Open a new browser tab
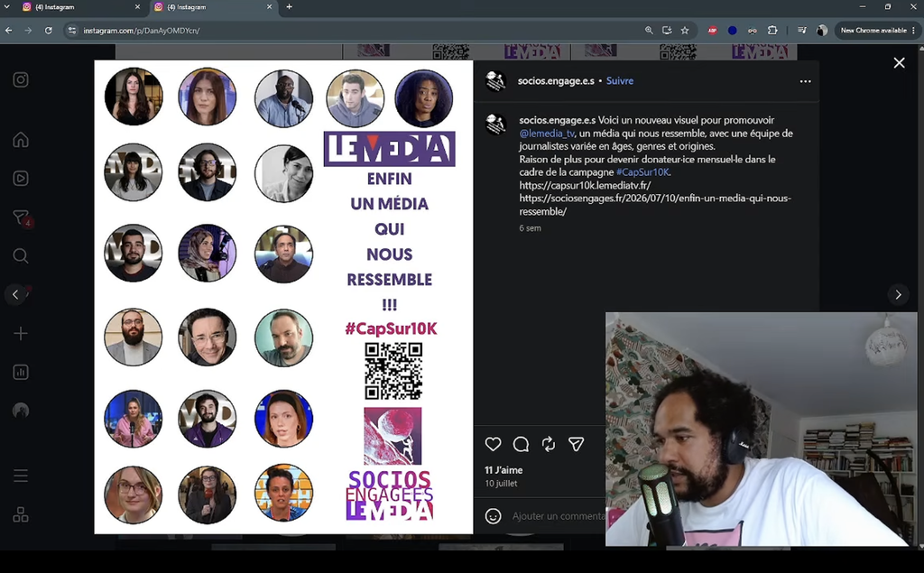The image size is (924, 573). click(x=289, y=7)
